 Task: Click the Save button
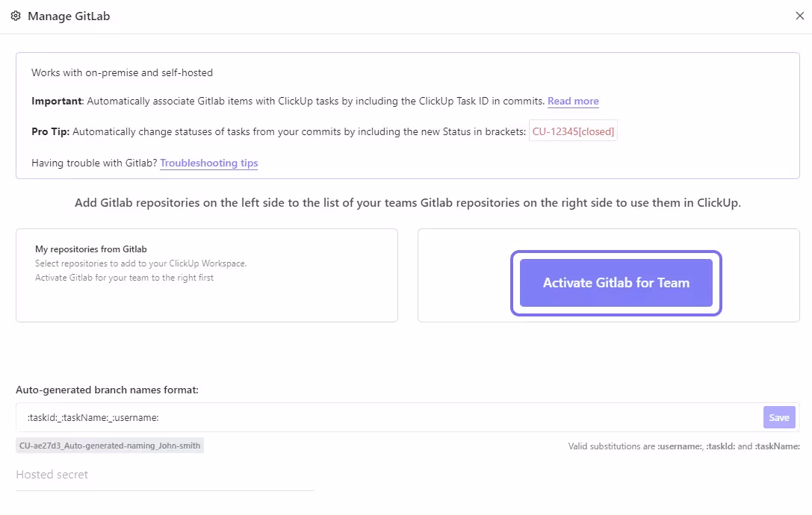(x=779, y=417)
